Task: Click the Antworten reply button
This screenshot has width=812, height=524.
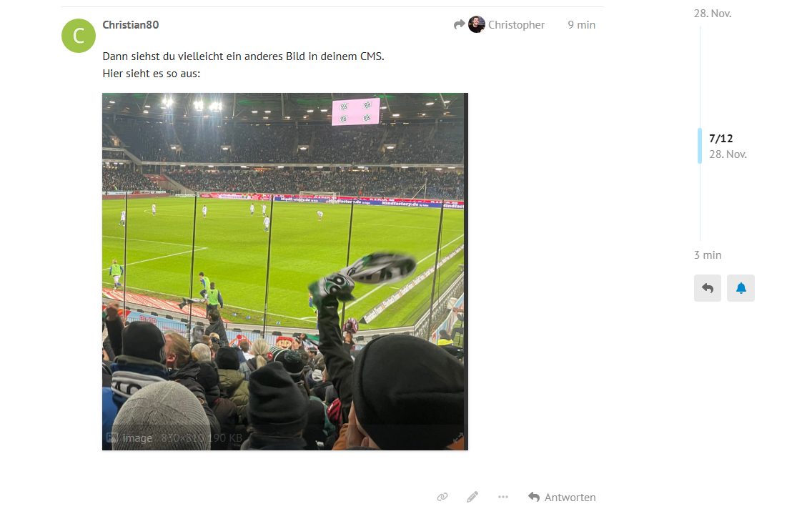Action: coord(562,497)
